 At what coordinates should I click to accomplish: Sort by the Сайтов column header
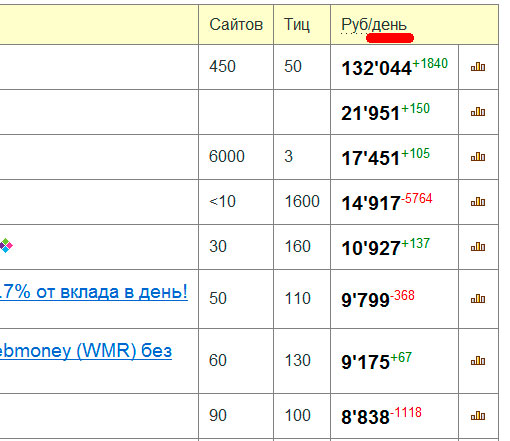point(236,25)
